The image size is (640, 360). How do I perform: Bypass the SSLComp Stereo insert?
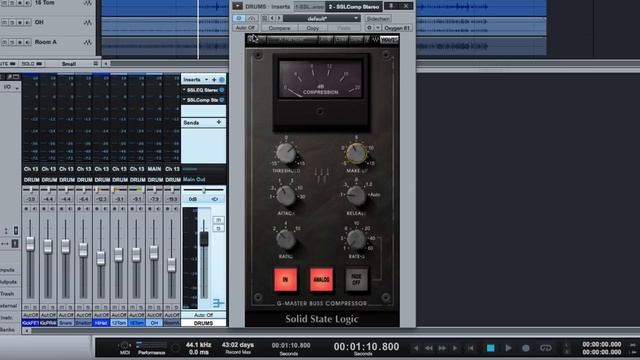tap(222, 100)
